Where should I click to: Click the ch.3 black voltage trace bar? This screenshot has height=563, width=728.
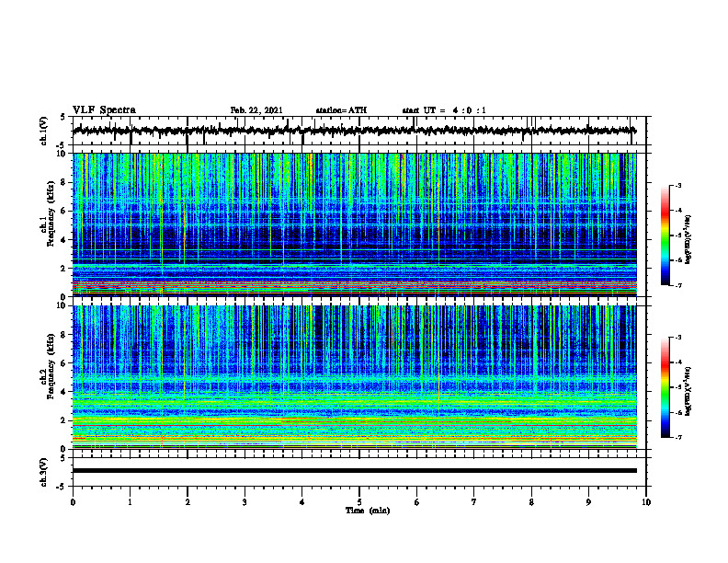point(354,471)
